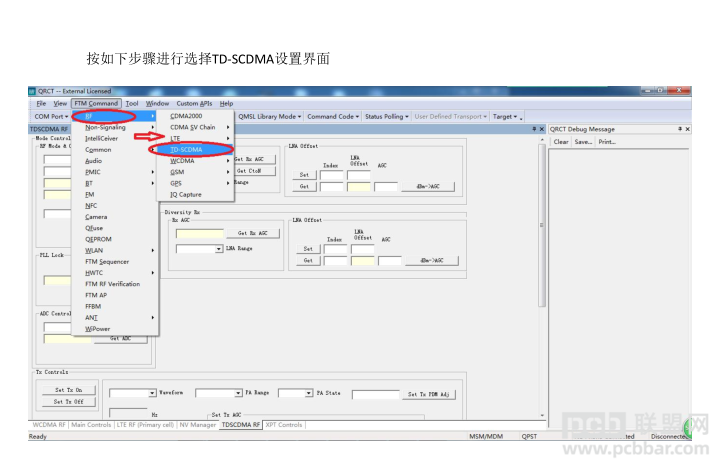715x476 pixels.
Task: Expand the GPS submenu
Action: click(195, 183)
